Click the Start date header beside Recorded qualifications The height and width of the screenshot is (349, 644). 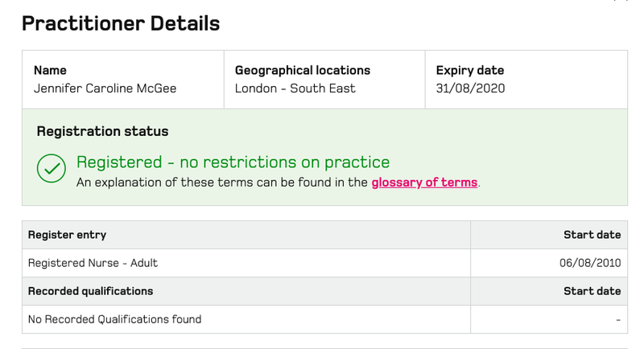pos(592,291)
